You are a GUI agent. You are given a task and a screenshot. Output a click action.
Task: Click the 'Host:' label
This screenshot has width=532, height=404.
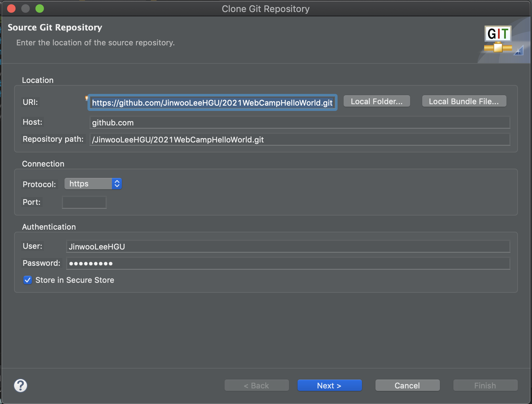pos(32,122)
